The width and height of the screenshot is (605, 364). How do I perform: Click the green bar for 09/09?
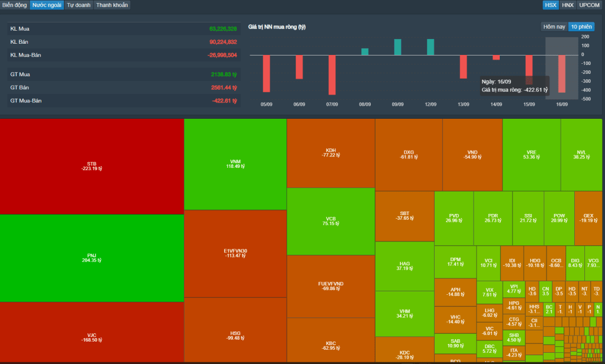click(397, 47)
